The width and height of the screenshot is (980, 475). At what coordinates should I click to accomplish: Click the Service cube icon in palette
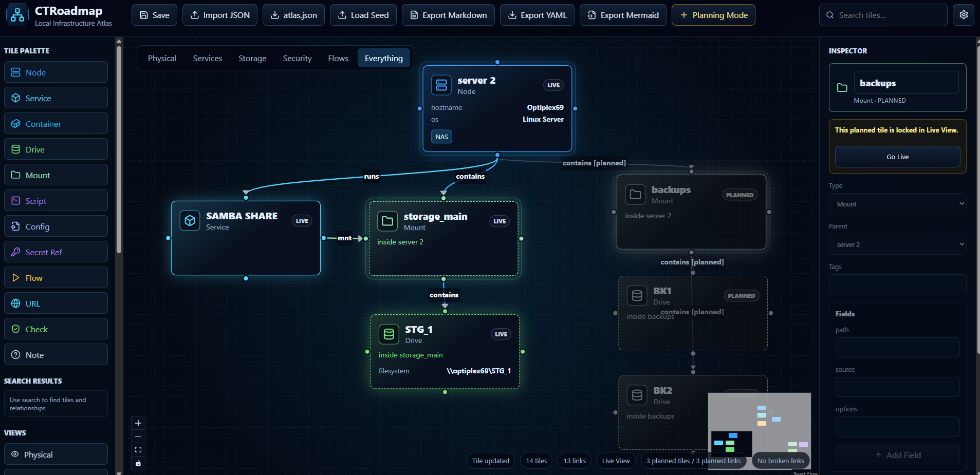click(x=16, y=98)
